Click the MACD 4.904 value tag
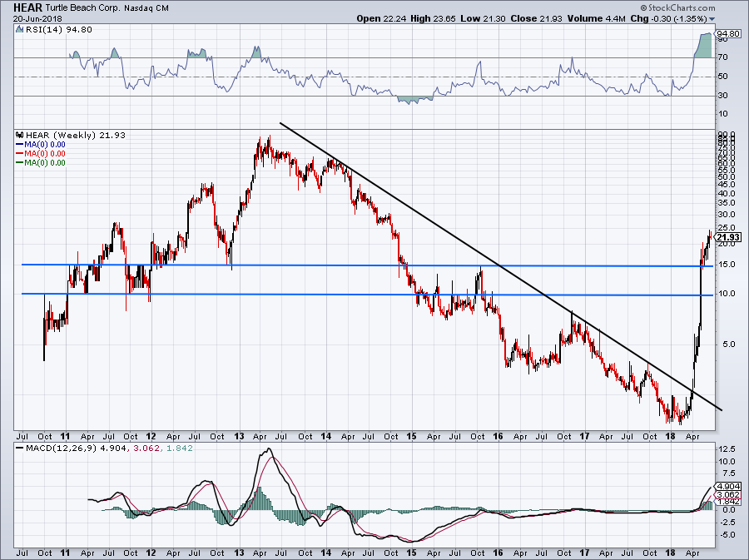The image size is (749, 560). tap(728, 487)
